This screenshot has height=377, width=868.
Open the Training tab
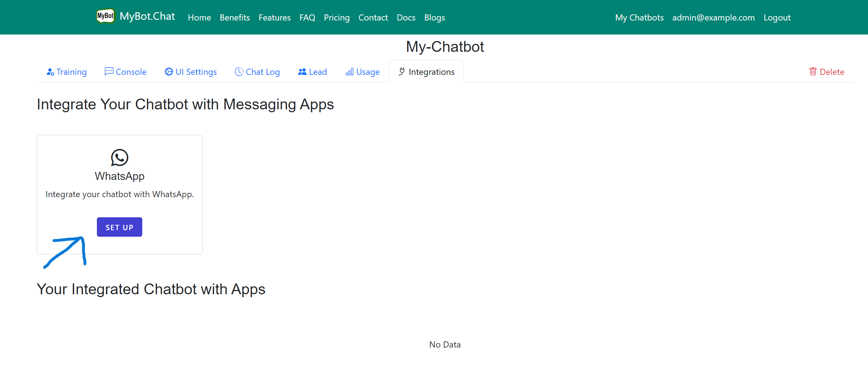[x=67, y=72]
